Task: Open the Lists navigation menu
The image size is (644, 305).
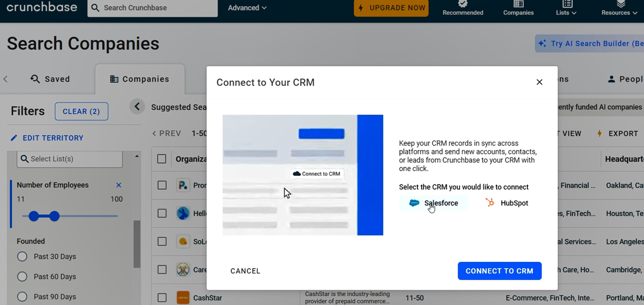Action: coord(566,8)
